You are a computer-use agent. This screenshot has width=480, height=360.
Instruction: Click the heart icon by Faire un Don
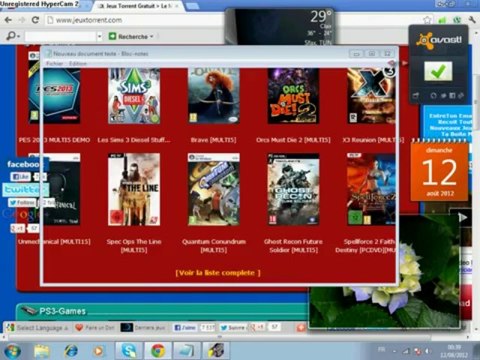point(79,328)
